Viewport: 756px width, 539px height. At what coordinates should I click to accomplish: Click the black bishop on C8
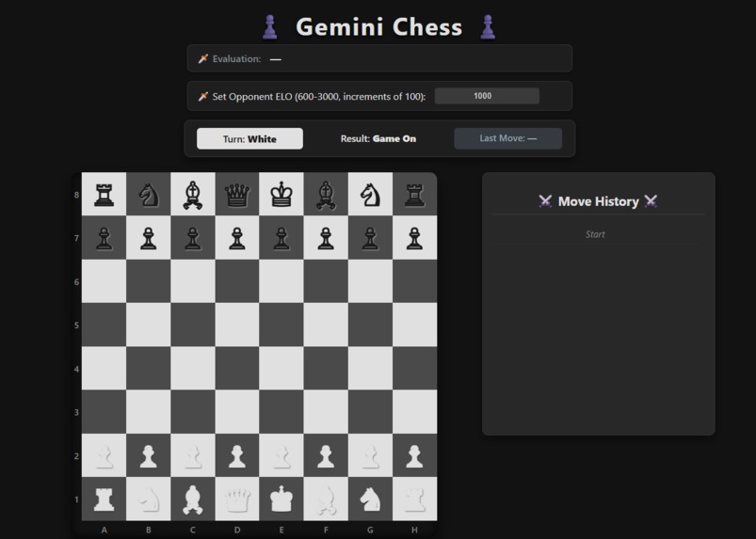[x=193, y=195]
